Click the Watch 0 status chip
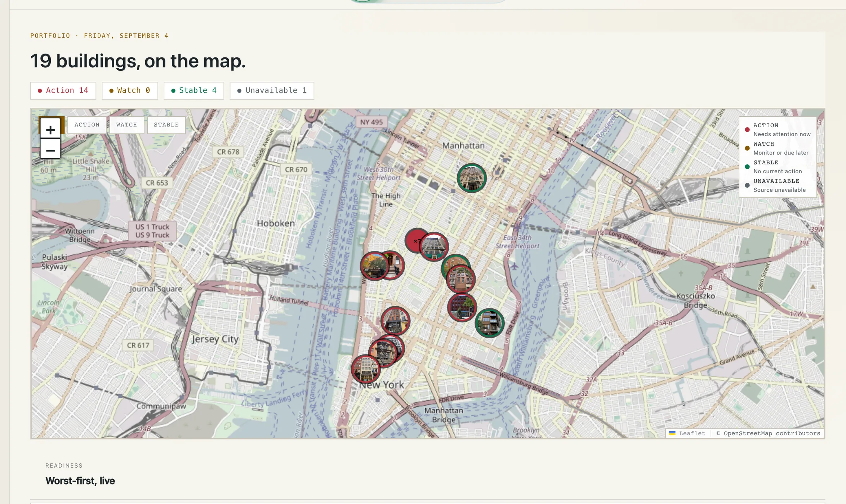Viewport: 846px width, 504px height. click(x=130, y=90)
